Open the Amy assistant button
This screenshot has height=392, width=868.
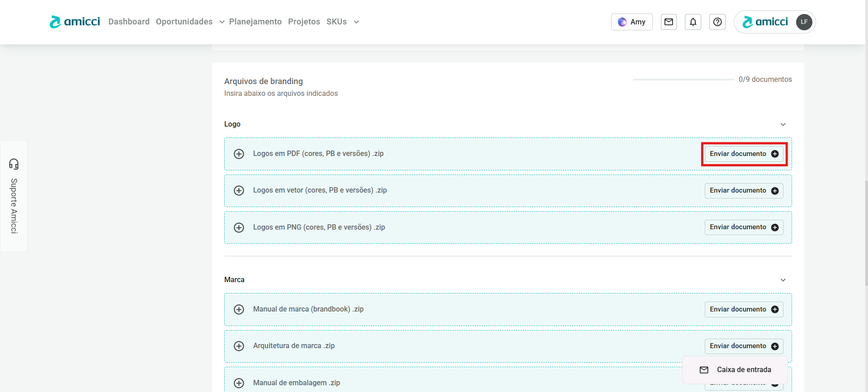tap(632, 22)
